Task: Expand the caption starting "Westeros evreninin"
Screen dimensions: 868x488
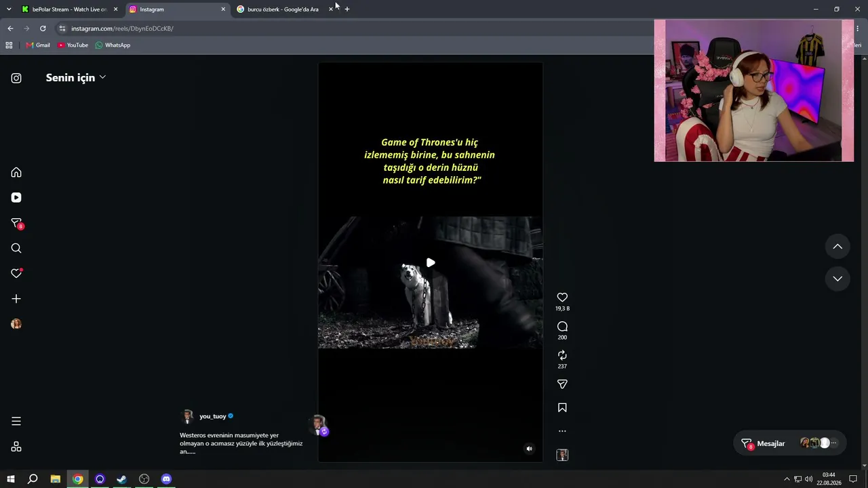Action: pos(241,443)
